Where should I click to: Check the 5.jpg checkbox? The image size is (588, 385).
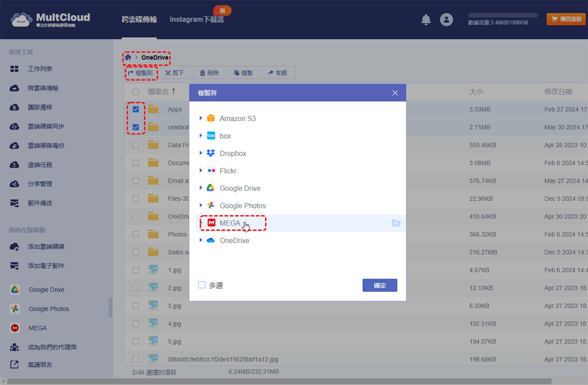point(136,341)
